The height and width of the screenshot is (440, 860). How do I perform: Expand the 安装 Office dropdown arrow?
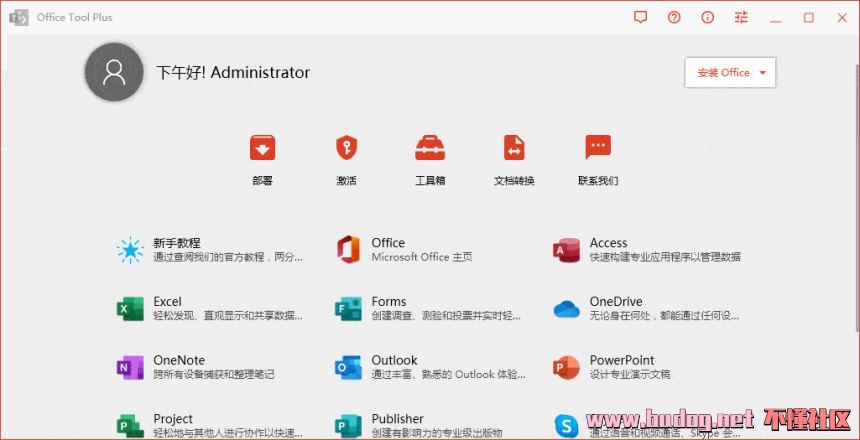pos(762,72)
